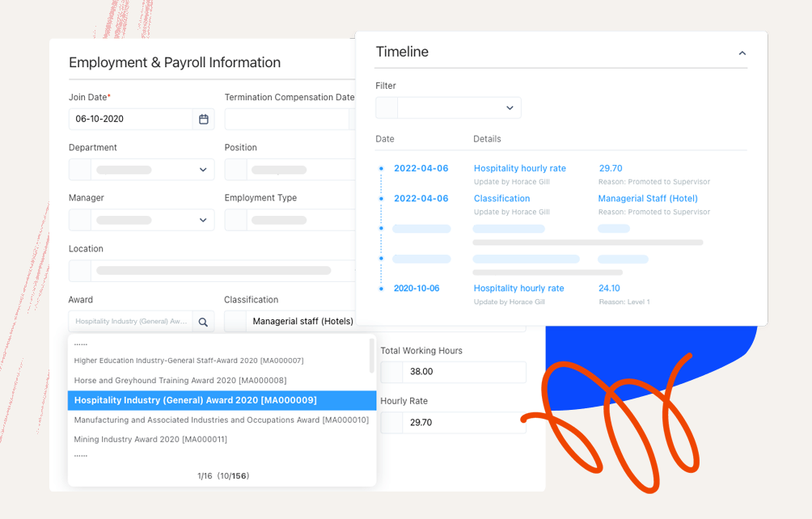Click Hospitality hourly rate link for 24.10
The height and width of the screenshot is (519, 812).
point(519,289)
